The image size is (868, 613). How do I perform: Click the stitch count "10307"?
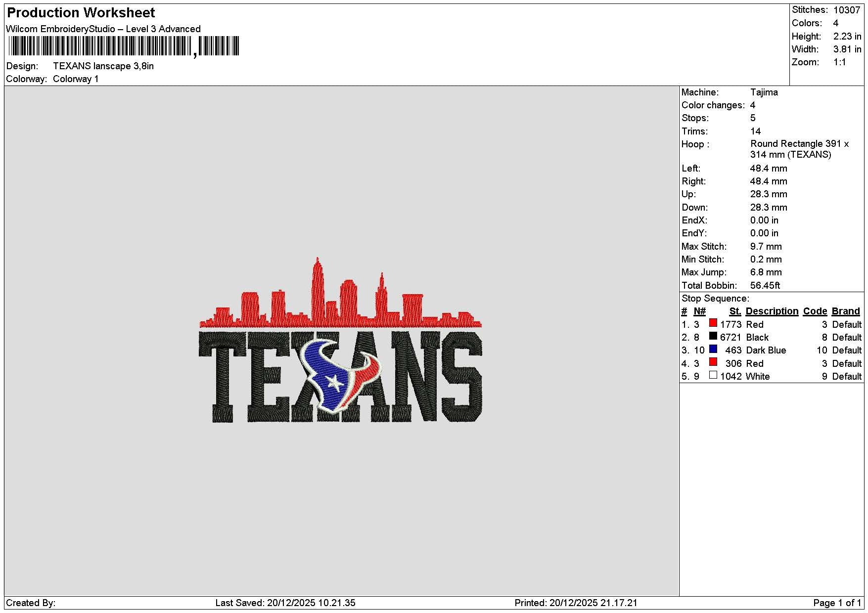847,10
